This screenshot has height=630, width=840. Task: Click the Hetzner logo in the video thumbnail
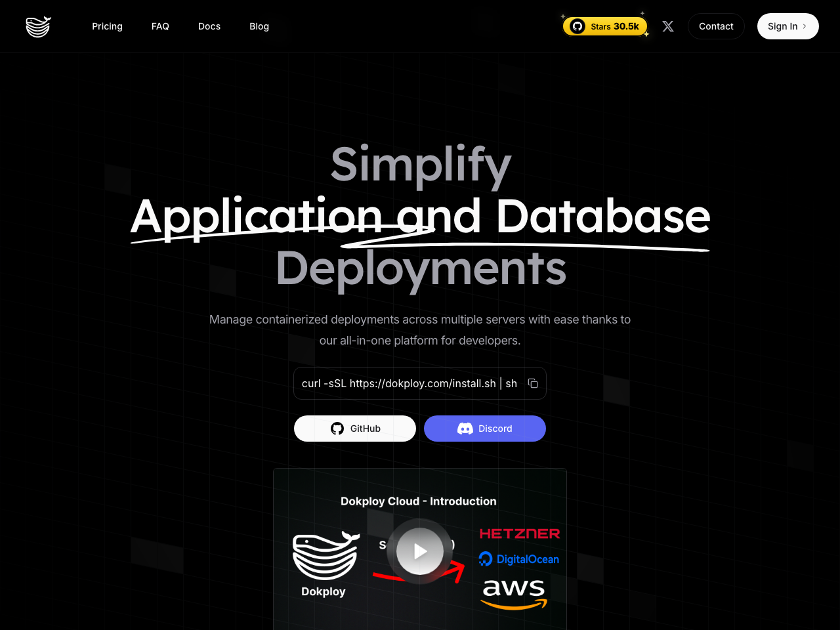click(x=518, y=533)
